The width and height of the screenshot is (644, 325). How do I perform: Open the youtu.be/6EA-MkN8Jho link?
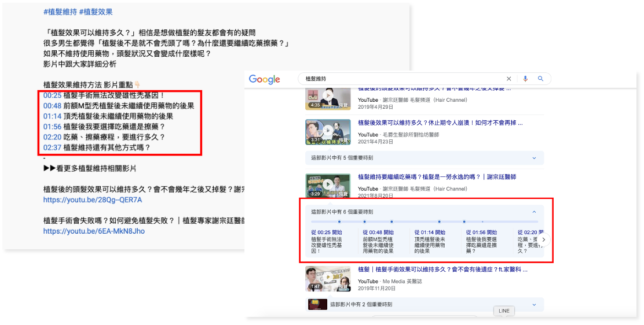click(94, 231)
